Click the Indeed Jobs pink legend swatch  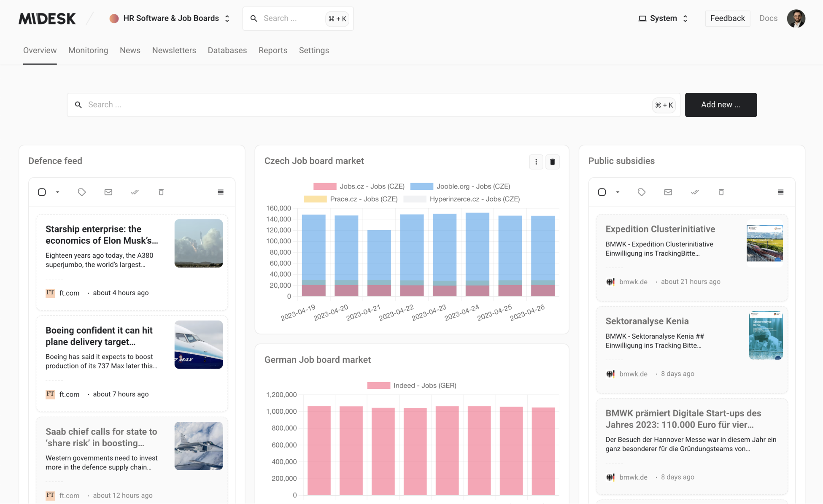tap(378, 385)
